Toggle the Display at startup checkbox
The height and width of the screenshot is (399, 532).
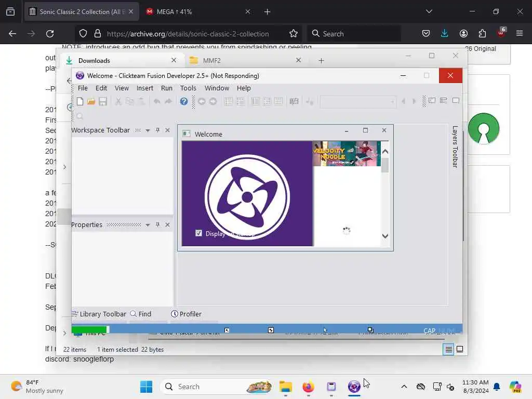point(198,233)
